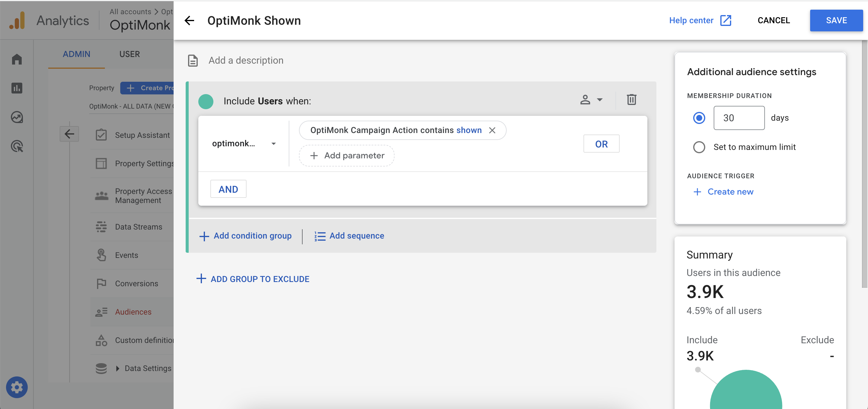Click the teal Include pie chart
868x409 pixels.
tap(746, 390)
